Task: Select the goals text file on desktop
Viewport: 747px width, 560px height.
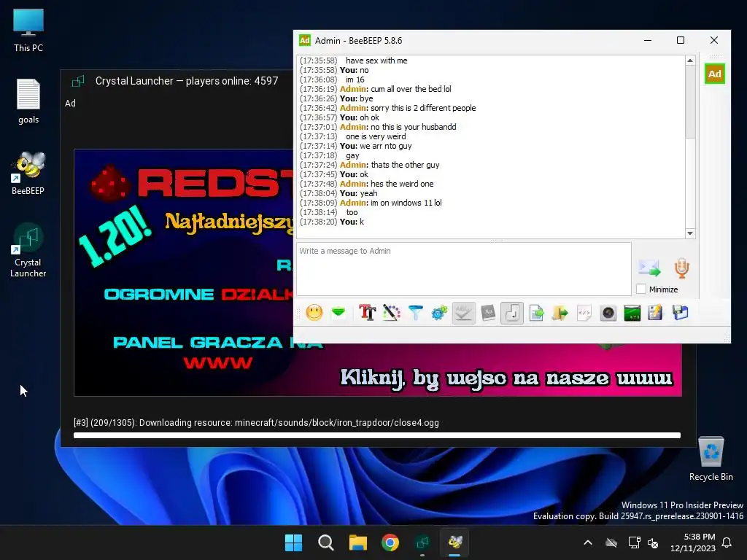Action: (x=28, y=101)
